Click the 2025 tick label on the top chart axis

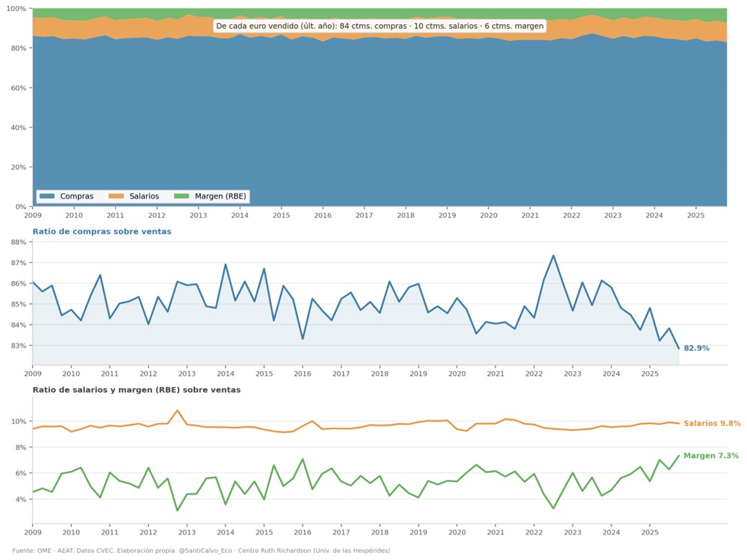[x=695, y=215]
